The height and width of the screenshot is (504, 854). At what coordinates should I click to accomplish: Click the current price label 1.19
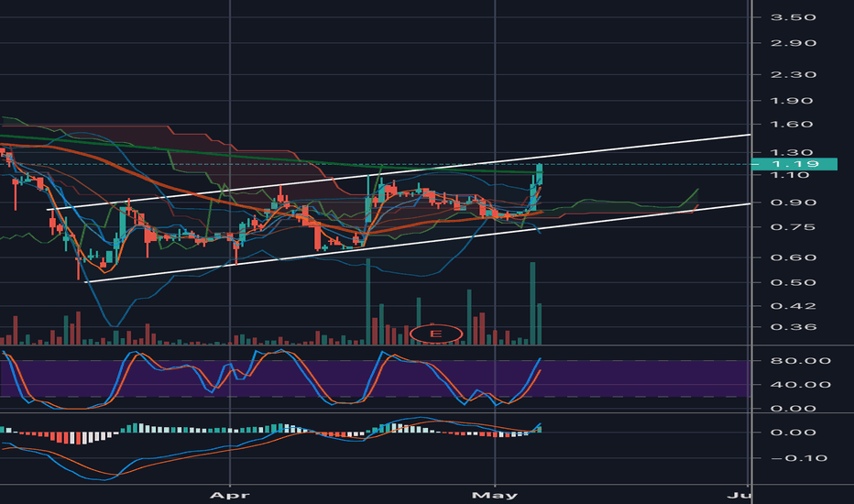[x=794, y=163]
